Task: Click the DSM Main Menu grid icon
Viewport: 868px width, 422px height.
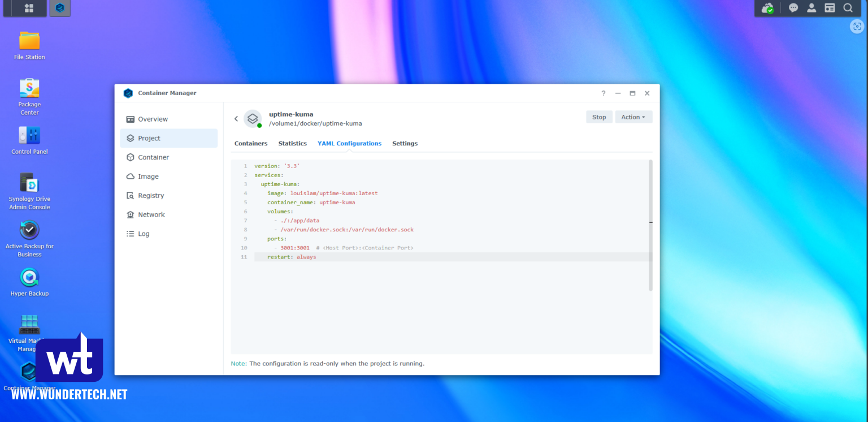Action: point(29,8)
